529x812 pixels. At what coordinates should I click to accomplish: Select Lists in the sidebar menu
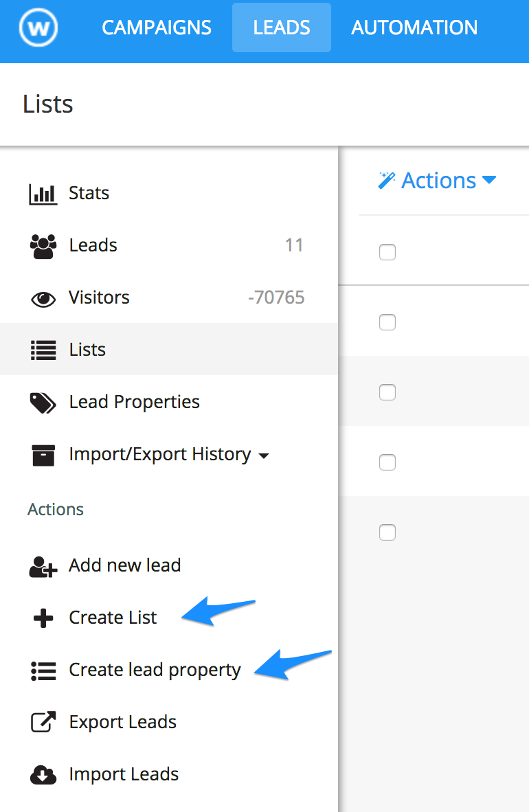coord(87,350)
